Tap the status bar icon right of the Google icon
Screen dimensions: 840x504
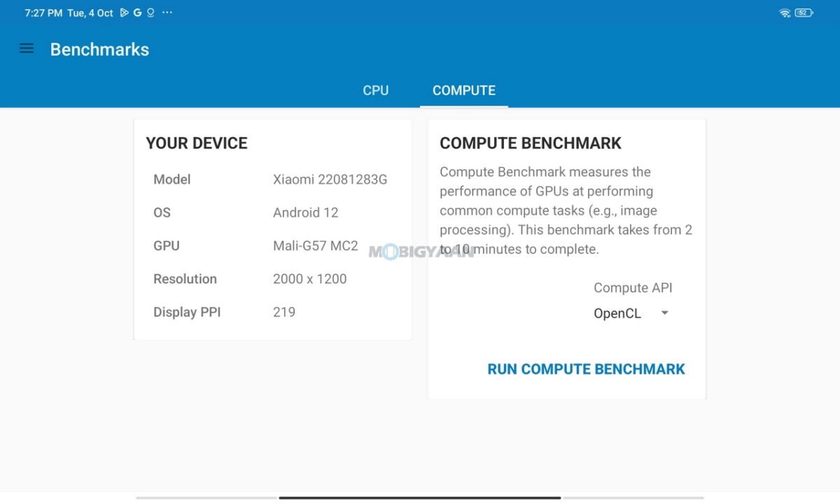click(150, 13)
